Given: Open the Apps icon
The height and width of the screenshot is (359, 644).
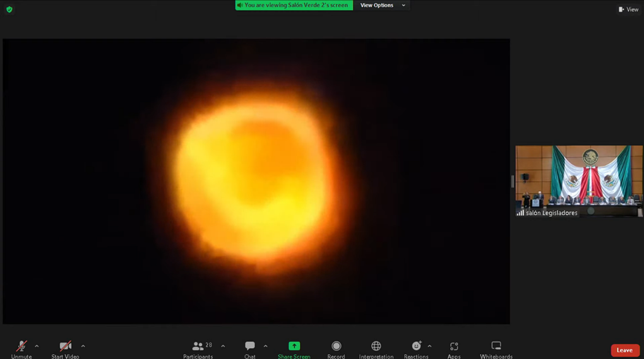Looking at the screenshot, I should point(454,346).
